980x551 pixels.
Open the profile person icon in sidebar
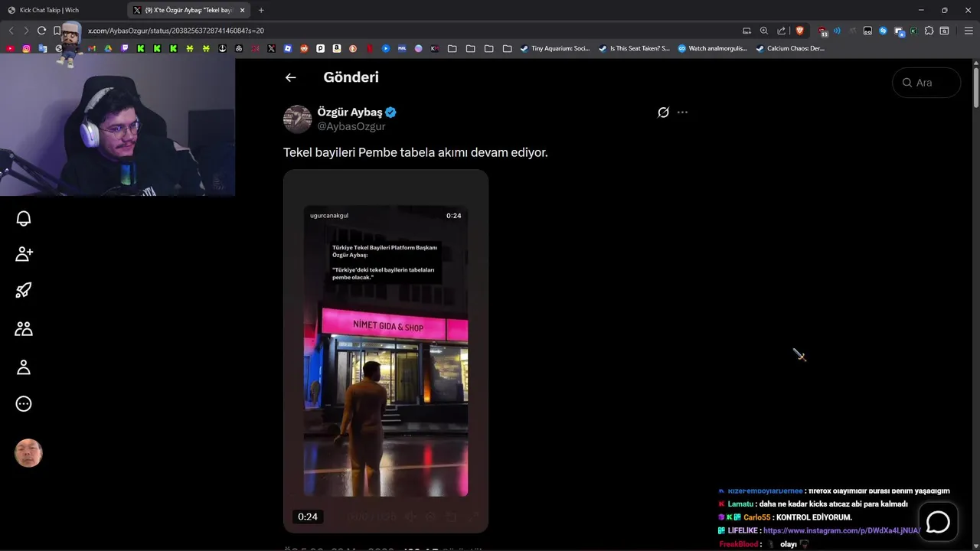pos(24,367)
